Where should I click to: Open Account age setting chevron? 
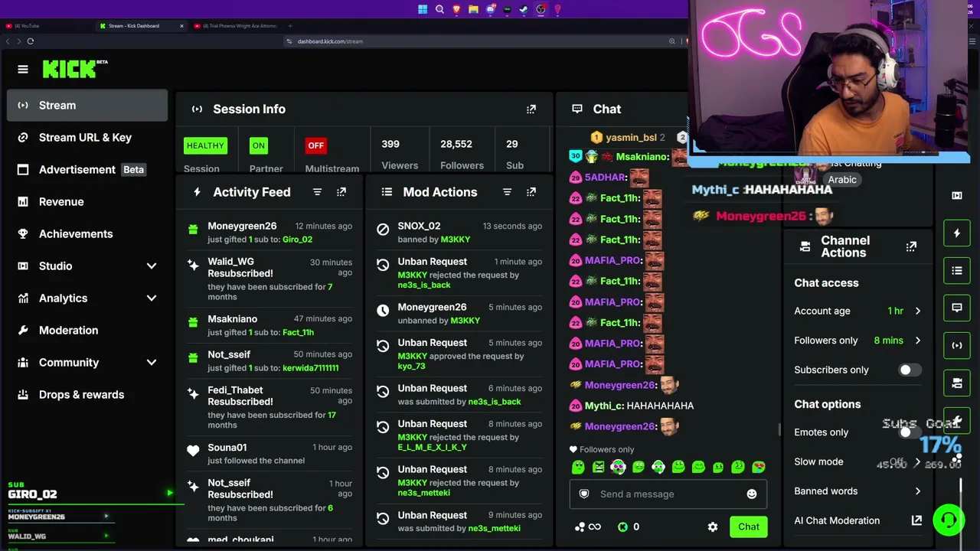[917, 311]
